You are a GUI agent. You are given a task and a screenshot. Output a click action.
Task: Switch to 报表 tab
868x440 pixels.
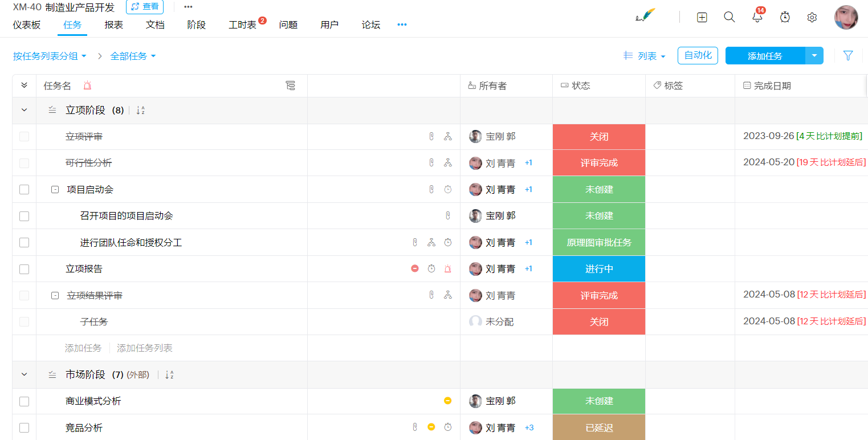pos(114,25)
